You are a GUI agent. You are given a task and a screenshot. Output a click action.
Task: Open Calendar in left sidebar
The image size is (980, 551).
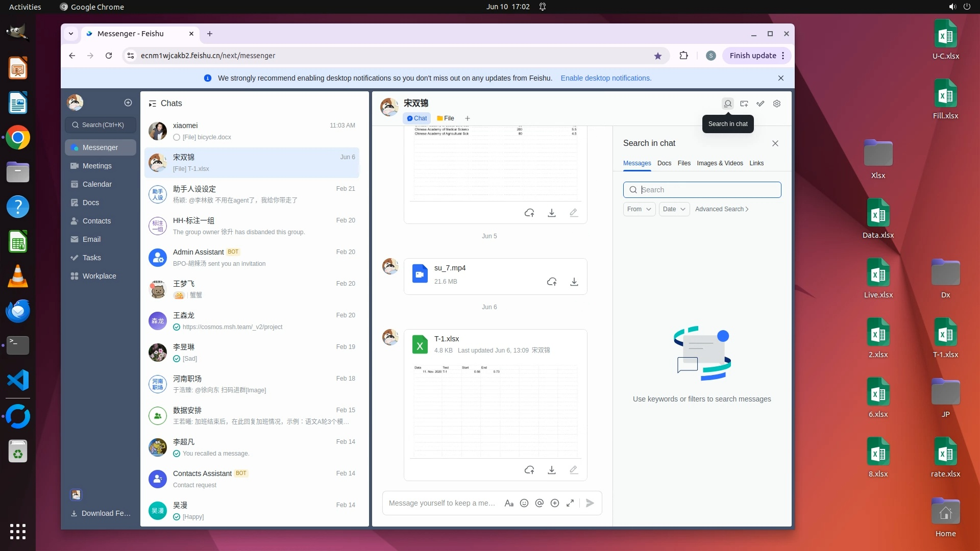97,184
